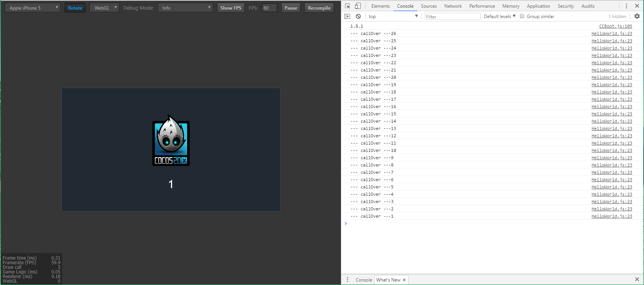Close the What's New tab
The width and height of the screenshot is (644, 285).
coord(404,280)
